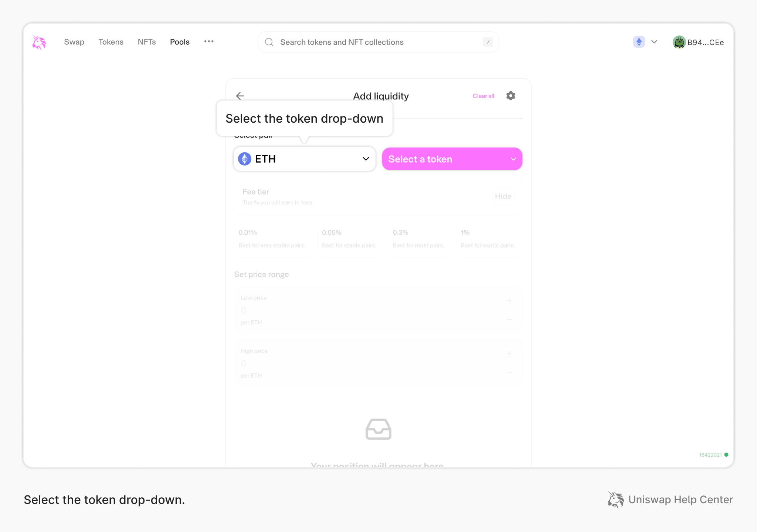Image resolution: width=757 pixels, height=532 pixels.
Task: Expand the network selector chevron
Action: pyautogui.click(x=654, y=42)
